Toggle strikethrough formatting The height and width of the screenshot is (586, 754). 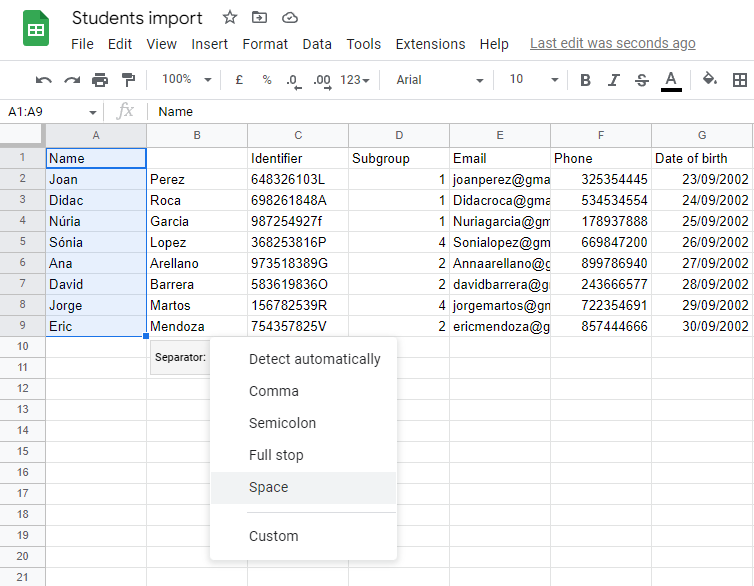pyautogui.click(x=642, y=80)
